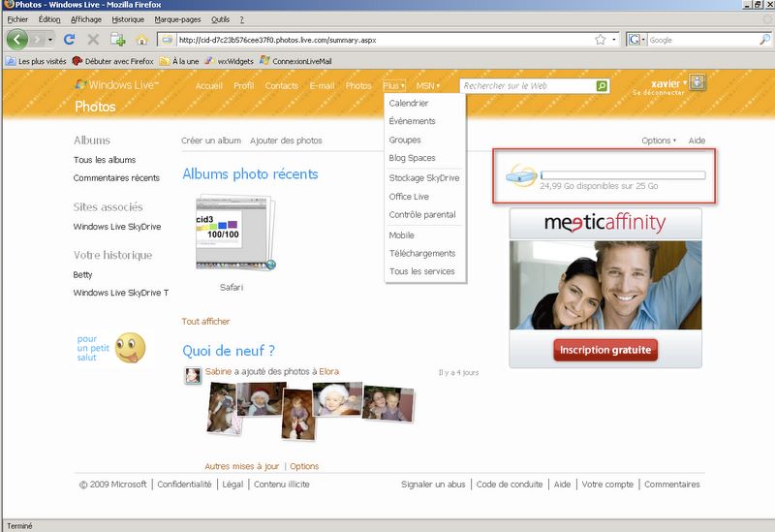This screenshot has width=775, height=532.
Task: Open the xavier account dropdown
Action: click(668, 83)
